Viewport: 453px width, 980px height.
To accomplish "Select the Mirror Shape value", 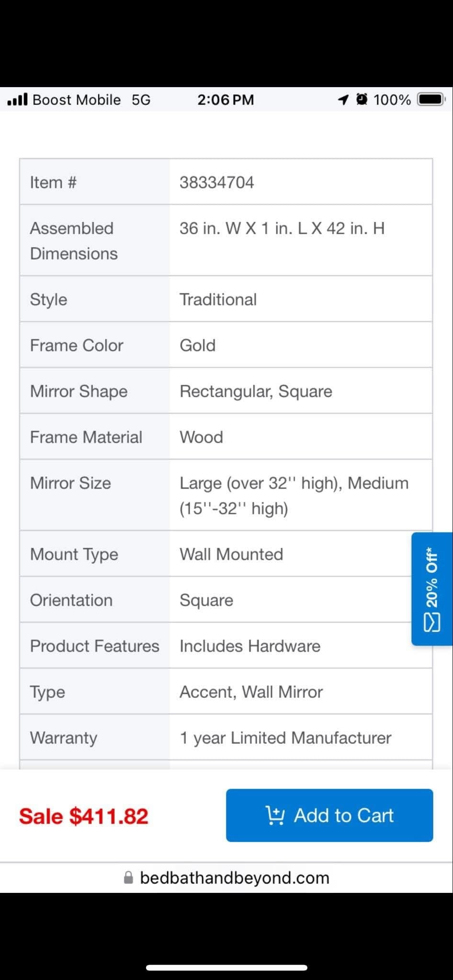I will [256, 391].
